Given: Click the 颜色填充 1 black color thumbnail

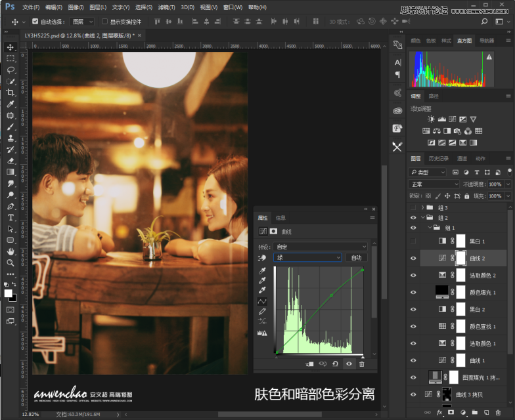Looking at the screenshot, I should 441,291.
